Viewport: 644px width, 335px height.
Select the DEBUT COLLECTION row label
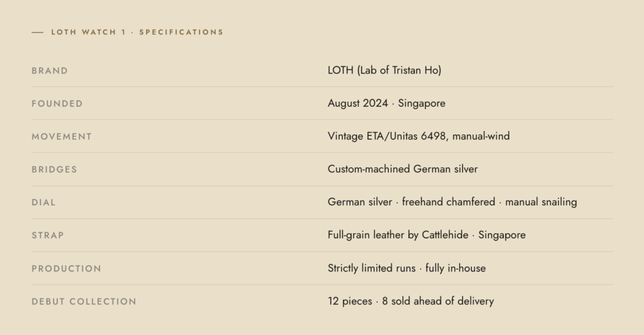[x=84, y=302]
